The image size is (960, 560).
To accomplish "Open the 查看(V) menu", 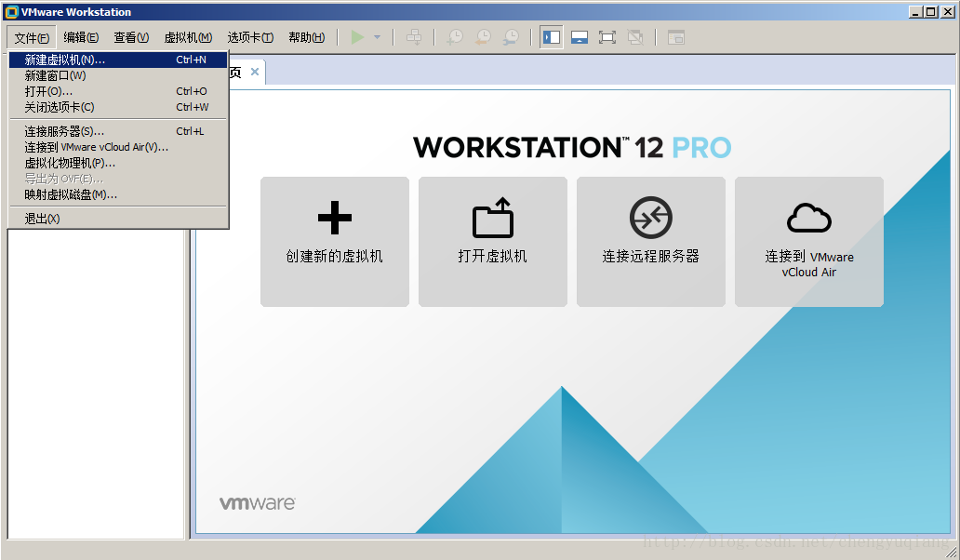I will [131, 38].
